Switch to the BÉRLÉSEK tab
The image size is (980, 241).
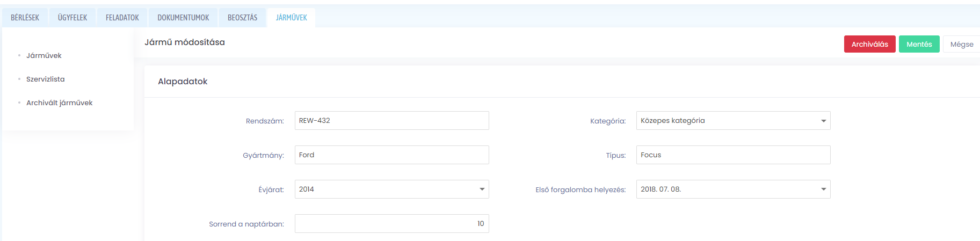point(25,18)
